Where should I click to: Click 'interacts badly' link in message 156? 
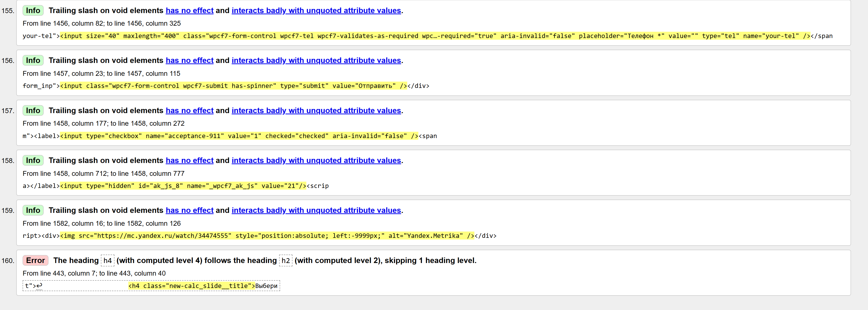pos(316,60)
